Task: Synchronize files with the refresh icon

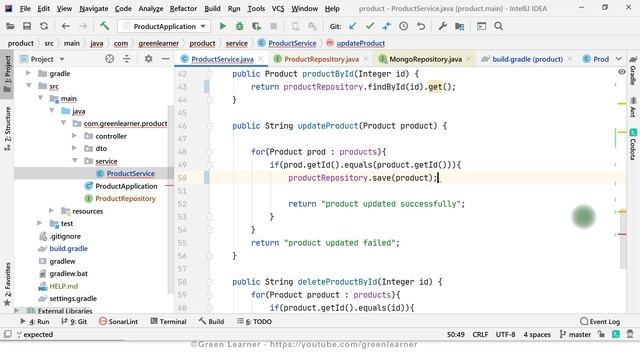Action: pyautogui.click(x=44, y=27)
